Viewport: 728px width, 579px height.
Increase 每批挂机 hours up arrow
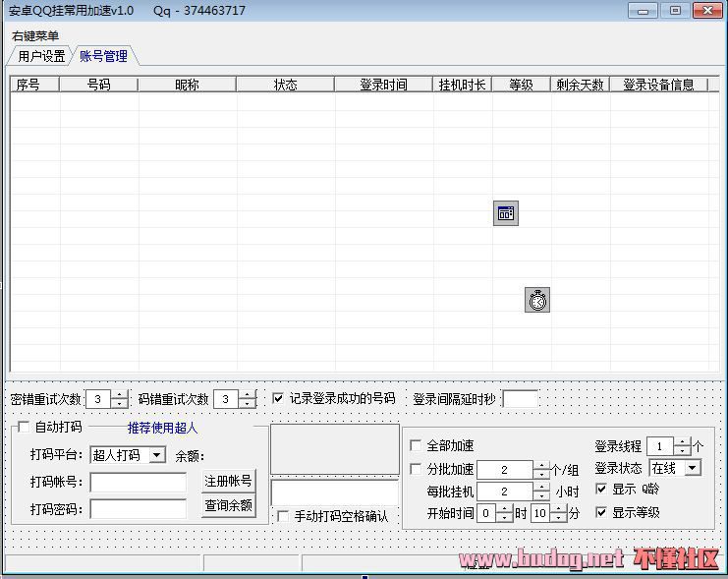click(541, 487)
